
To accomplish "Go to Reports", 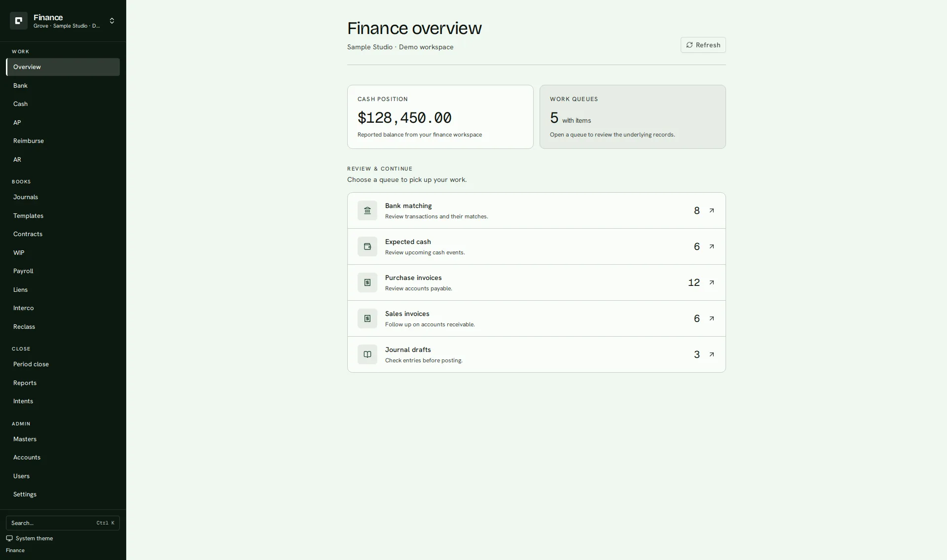I will (x=63, y=383).
